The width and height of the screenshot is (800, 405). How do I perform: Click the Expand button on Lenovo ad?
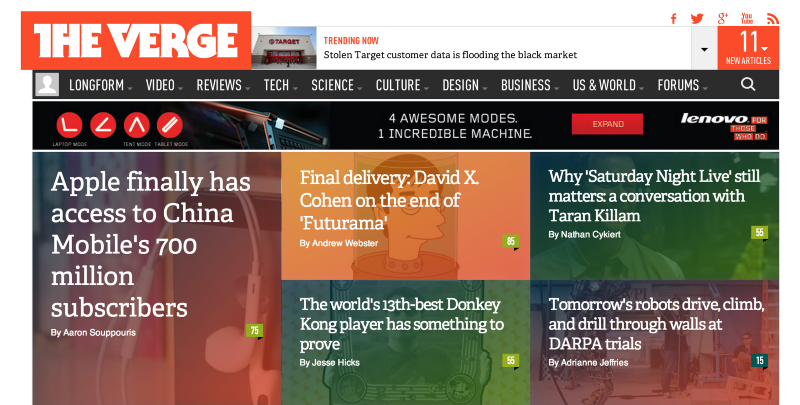pyautogui.click(x=607, y=124)
